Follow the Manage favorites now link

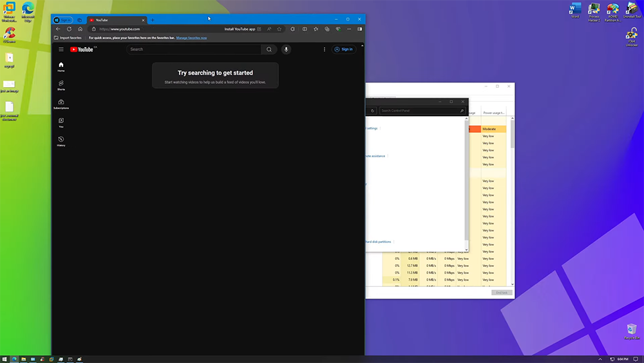pos(191,38)
